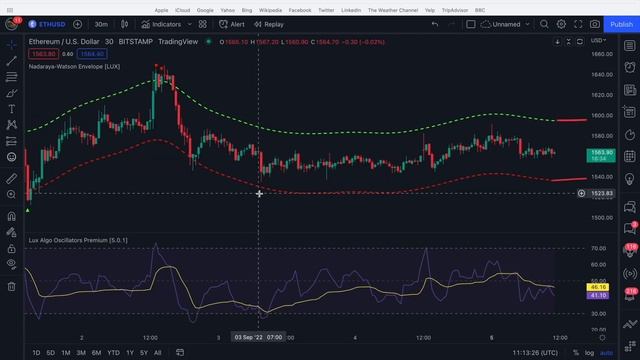Select the 3M date range

pyautogui.click(x=81, y=353)
